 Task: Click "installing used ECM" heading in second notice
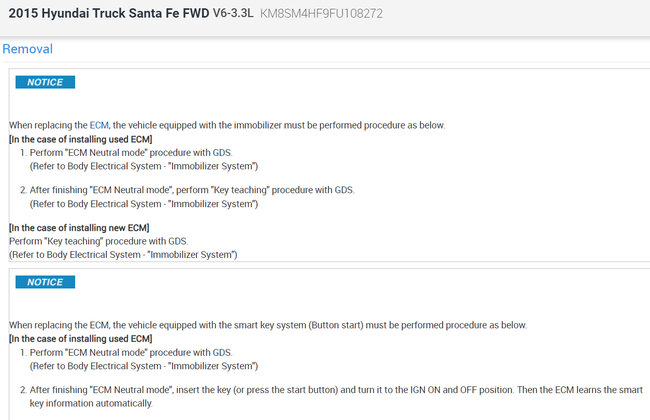coord(80,339)
